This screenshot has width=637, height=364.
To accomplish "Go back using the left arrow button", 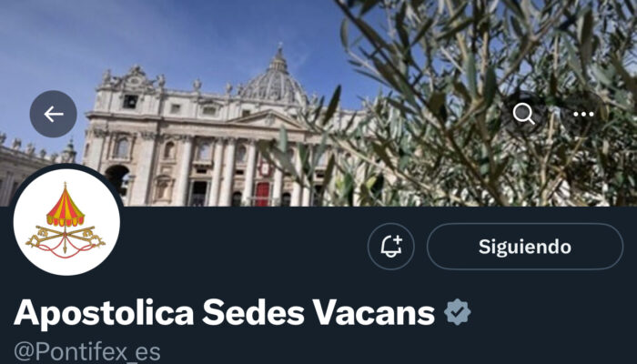I will 53,114.
